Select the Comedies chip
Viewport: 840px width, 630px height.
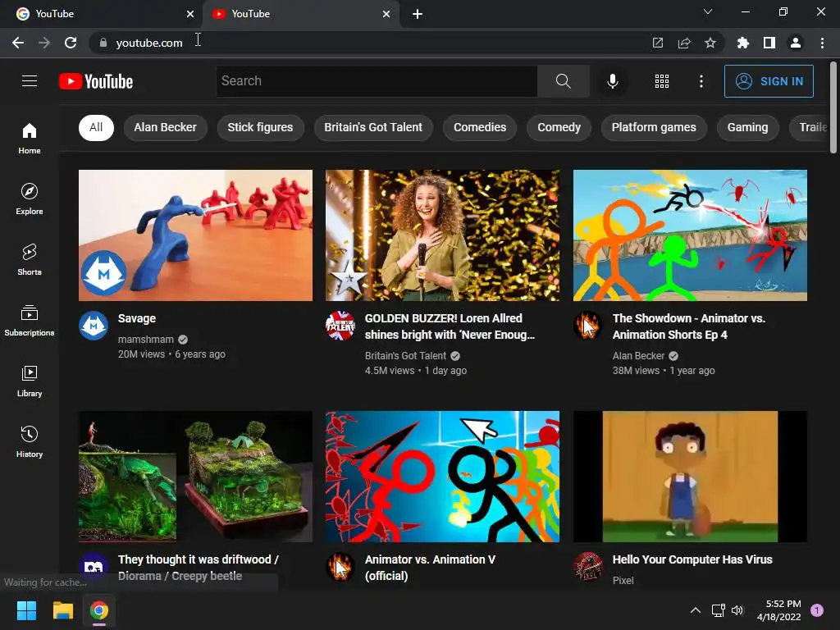(x=479, y=127)
